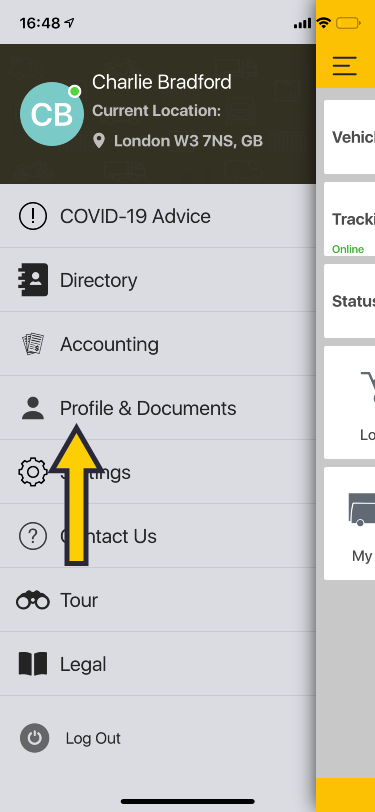
Task: Tap the CB profile avatar
Action: tap(52, 114)
